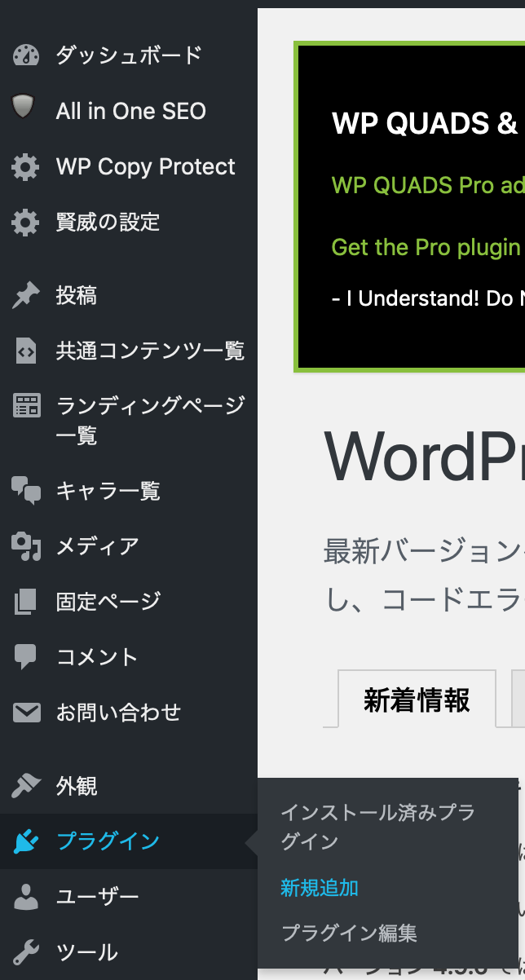
Task: Click the Dashboard gauge icon
Action: [26, 55]
